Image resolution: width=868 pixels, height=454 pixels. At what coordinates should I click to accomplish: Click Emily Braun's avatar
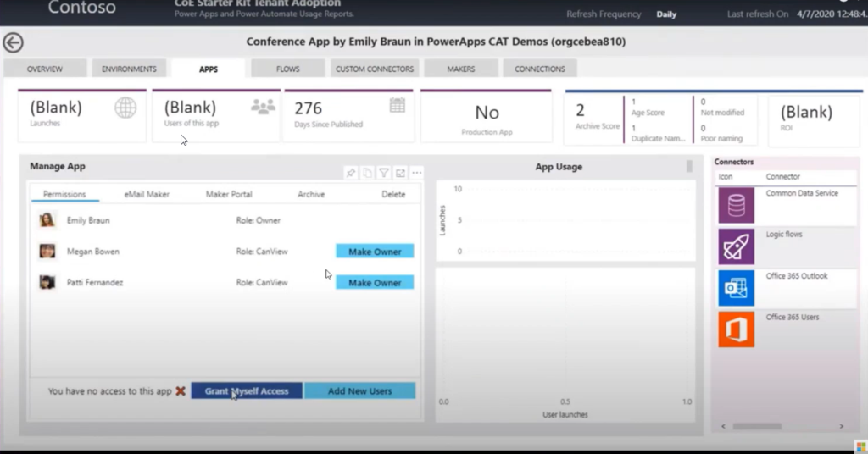coord(47,220)
